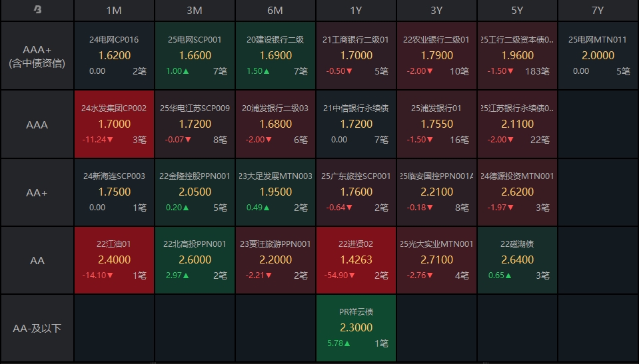Select the 5Y column header

pos(517,10)
